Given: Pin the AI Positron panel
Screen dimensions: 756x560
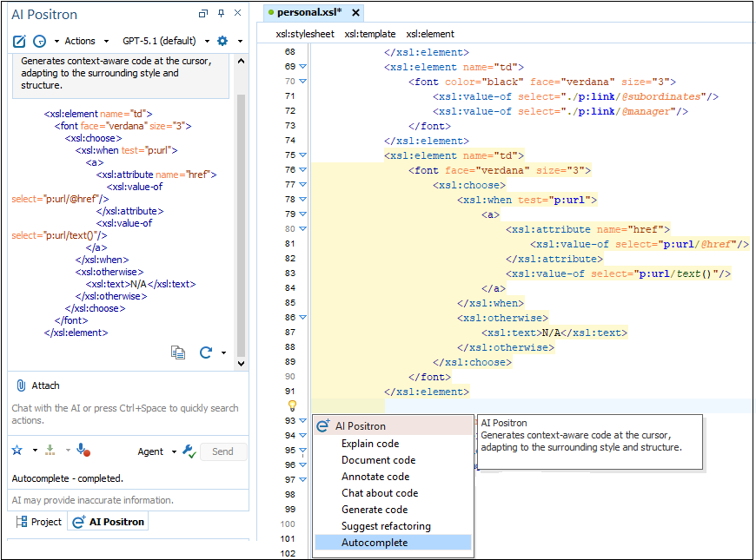Looking at the screenshot, I should click(x=219, y=13).
